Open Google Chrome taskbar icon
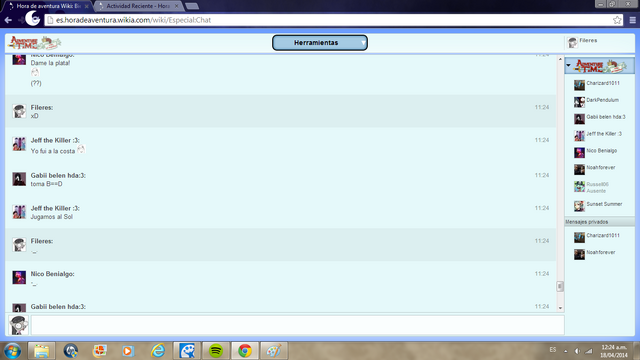 coord(245,351)
